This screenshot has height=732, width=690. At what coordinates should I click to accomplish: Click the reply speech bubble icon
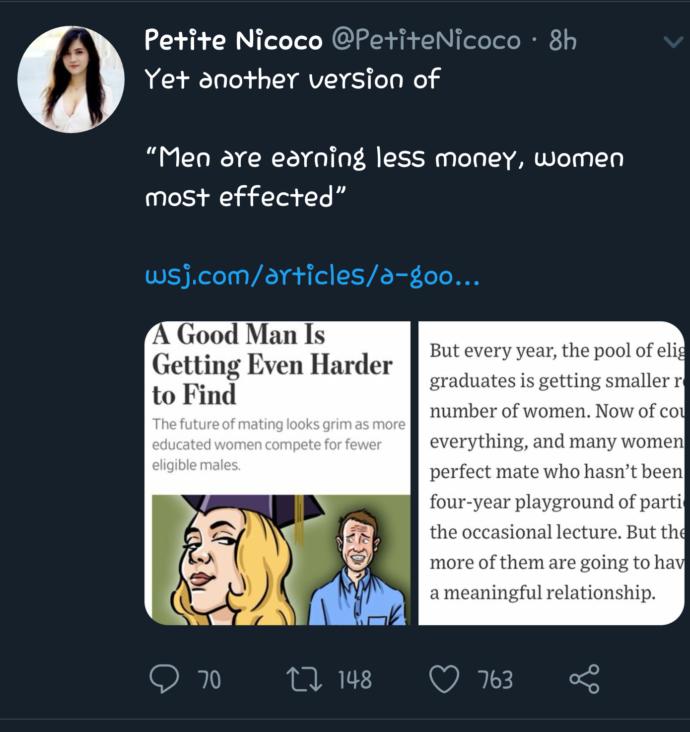coord(164,679)
